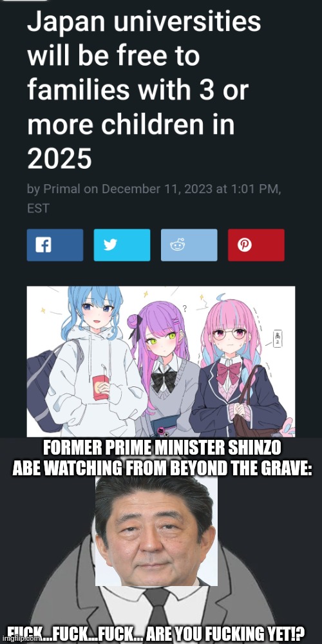Share the post via the Reddit icon
This screenshot has height=644, width=322.
pos(189,245)
